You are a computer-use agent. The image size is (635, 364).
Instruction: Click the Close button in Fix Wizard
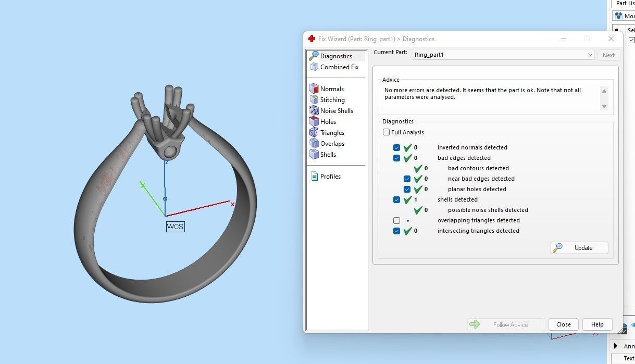click(564, 324)
